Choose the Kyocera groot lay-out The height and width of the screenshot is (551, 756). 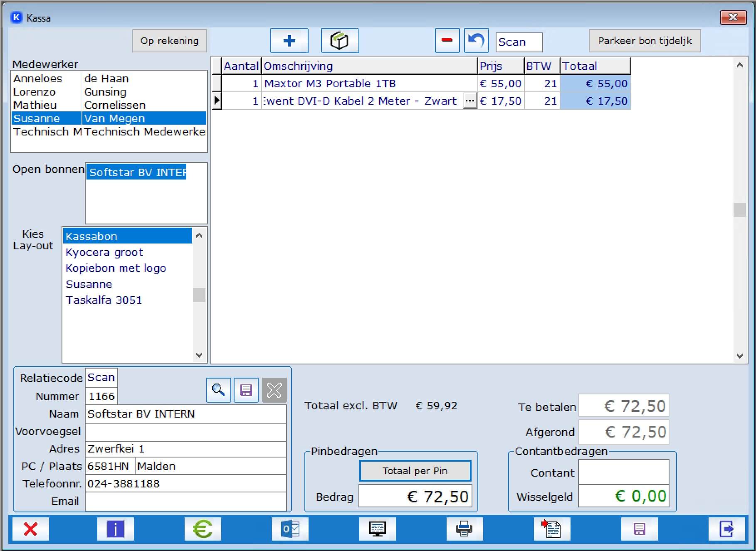104,252
